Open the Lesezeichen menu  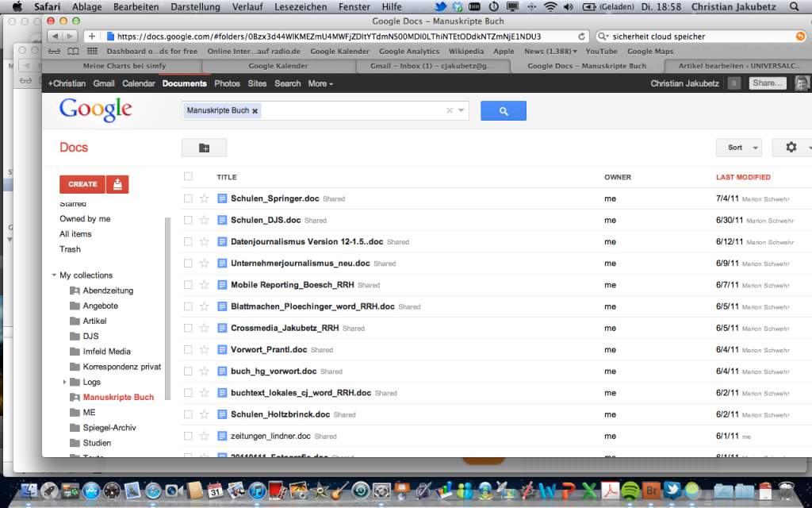[301, 6]
